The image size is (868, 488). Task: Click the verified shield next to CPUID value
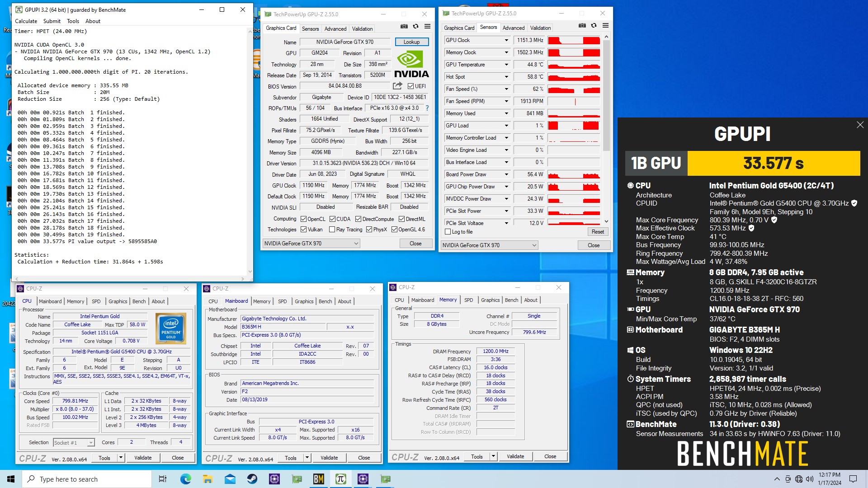pyautogui.click(x=854, y=203)
